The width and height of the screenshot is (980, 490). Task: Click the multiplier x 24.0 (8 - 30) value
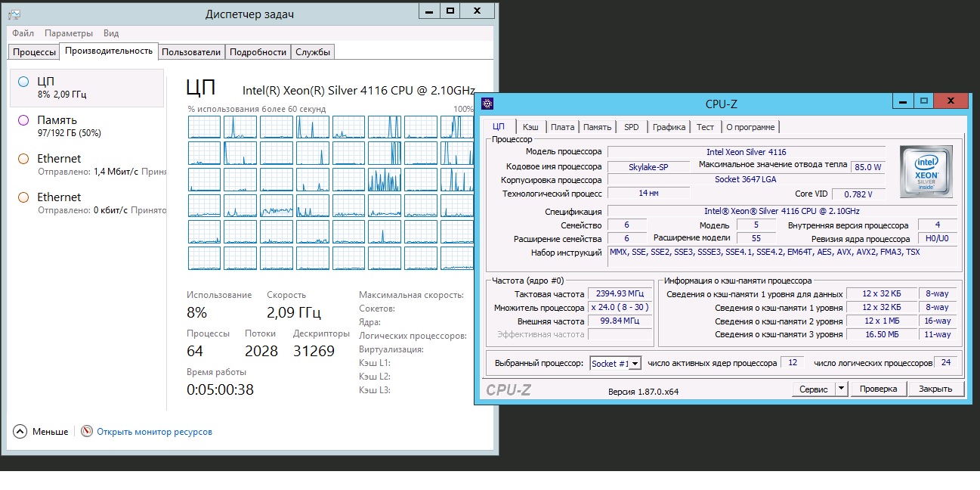[x=620, y=308]
